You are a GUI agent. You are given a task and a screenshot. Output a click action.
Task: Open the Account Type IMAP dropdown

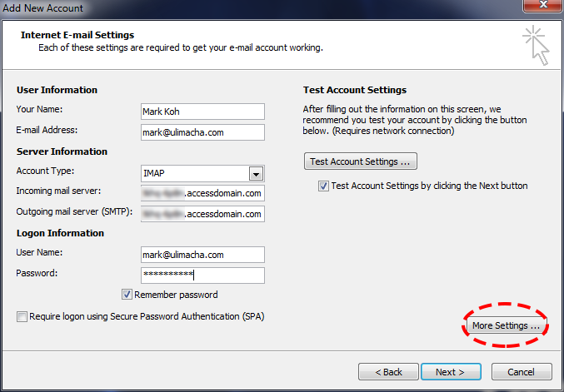[257, 173]
